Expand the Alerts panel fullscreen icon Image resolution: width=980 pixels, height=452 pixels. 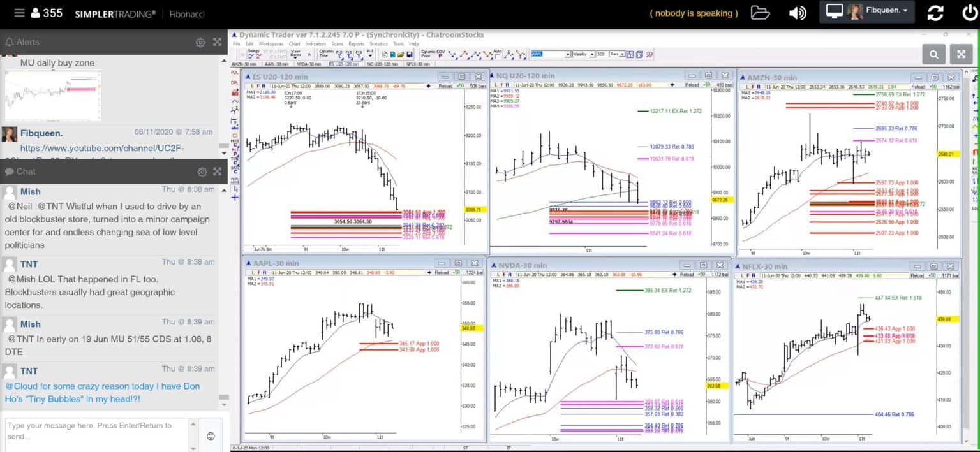click(x=217, y=42)
